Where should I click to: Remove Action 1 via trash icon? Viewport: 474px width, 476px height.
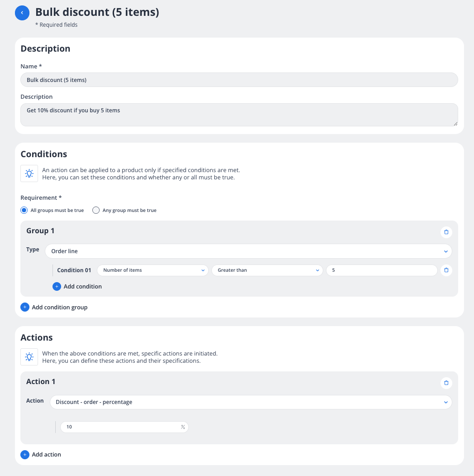[x=446, y=383]
